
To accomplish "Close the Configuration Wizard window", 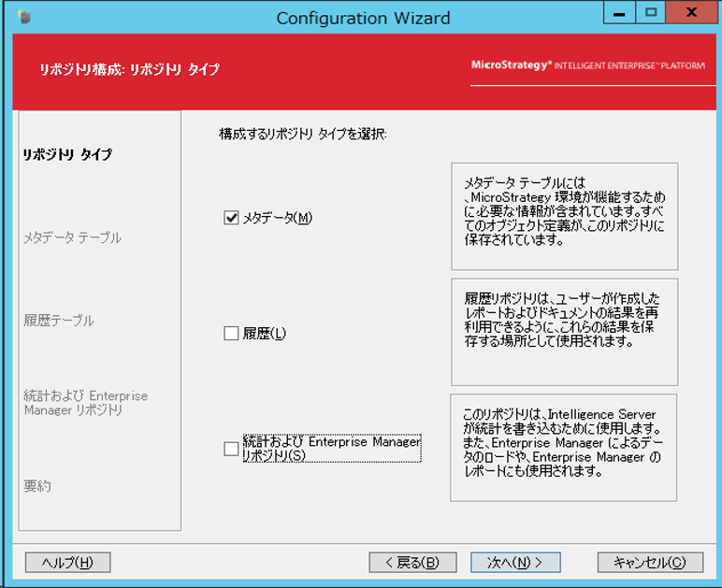I will (692, 12).
